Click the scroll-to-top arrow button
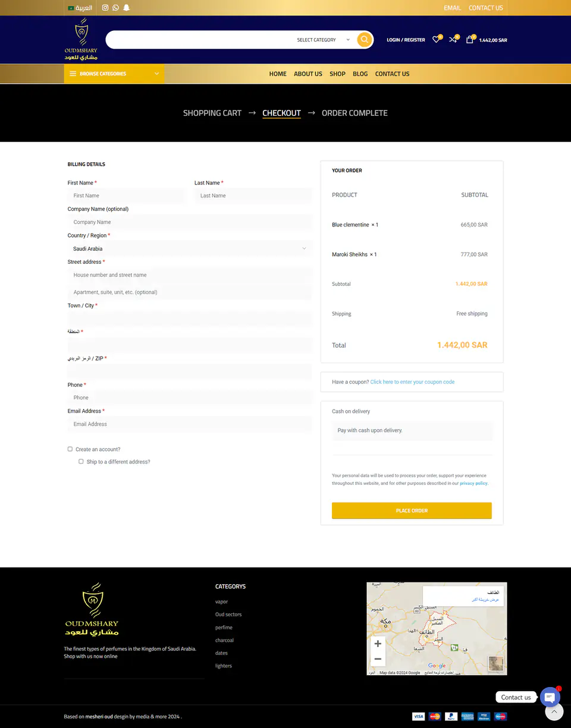The height and width of the screenshot is (728, 571). pyautogui.click(x=554, y=711)
